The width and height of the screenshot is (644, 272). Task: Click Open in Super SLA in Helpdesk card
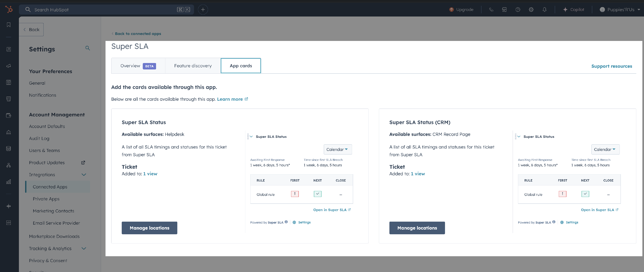point(332,210)
